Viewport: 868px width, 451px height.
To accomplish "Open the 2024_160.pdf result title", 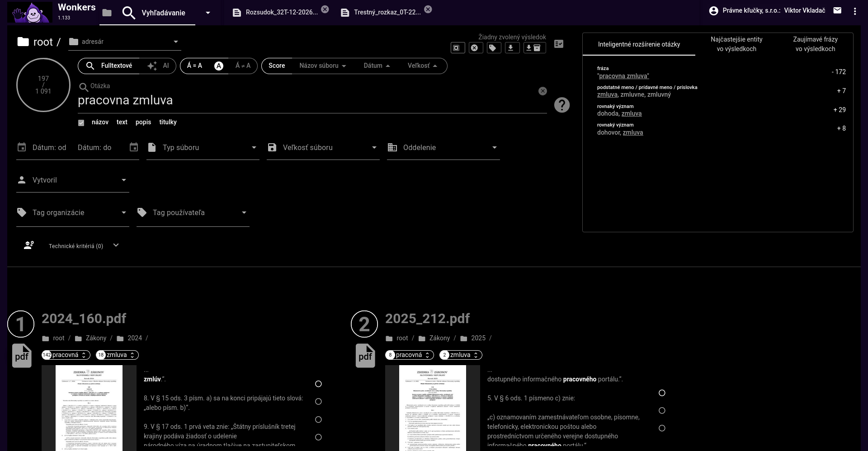I will tap(84, 319).
